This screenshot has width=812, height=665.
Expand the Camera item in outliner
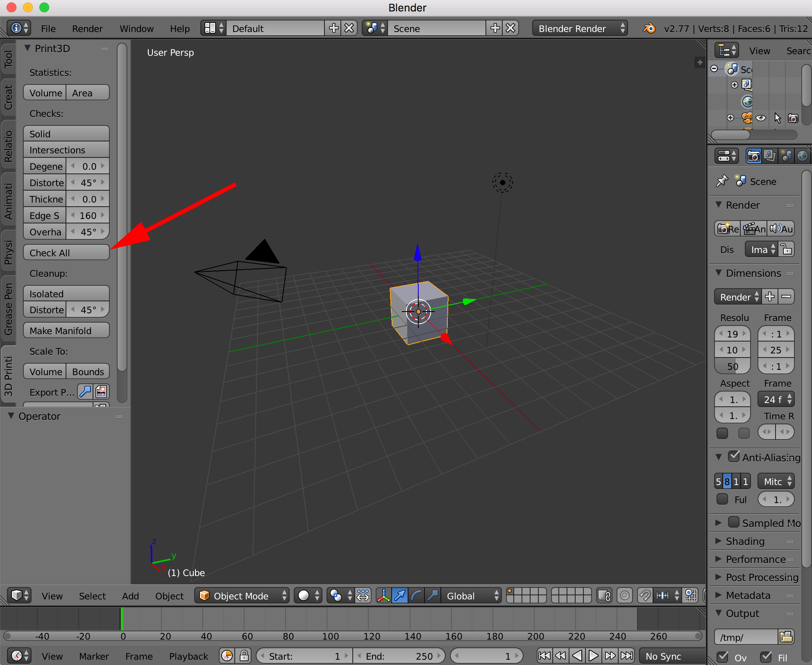730,118
